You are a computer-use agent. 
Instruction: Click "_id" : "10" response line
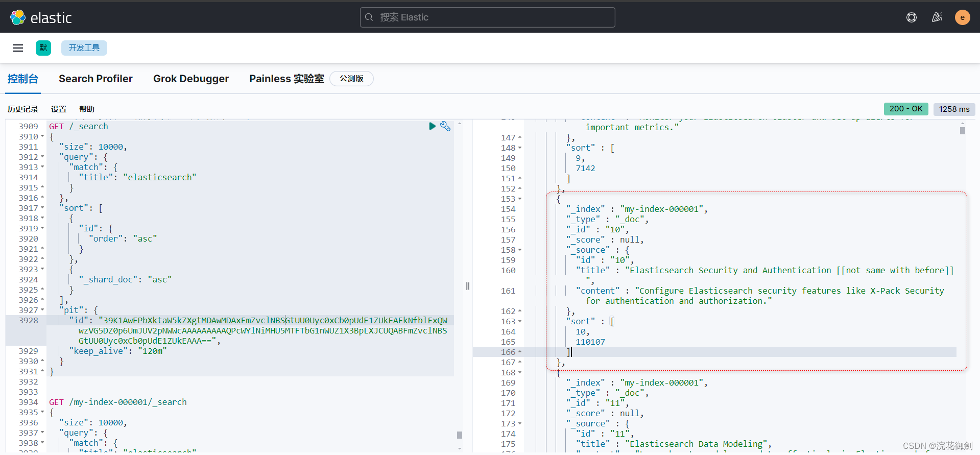click(x=597, y=229)
